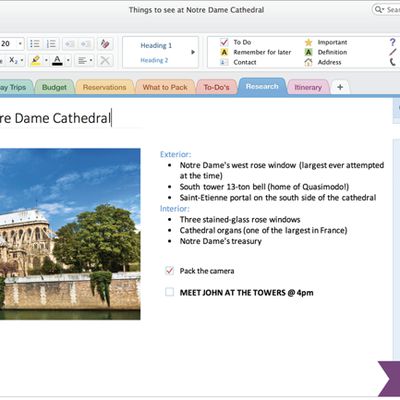The height and width of the screenshot is (400, 400).
Task: Select the Notre Dame cathedral photo
Action: 70,234
